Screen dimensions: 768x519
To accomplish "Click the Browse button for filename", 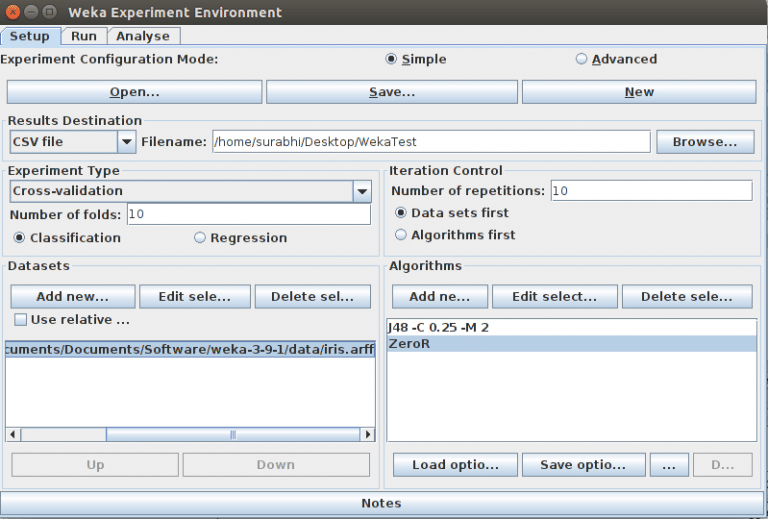I will (705, 142).
